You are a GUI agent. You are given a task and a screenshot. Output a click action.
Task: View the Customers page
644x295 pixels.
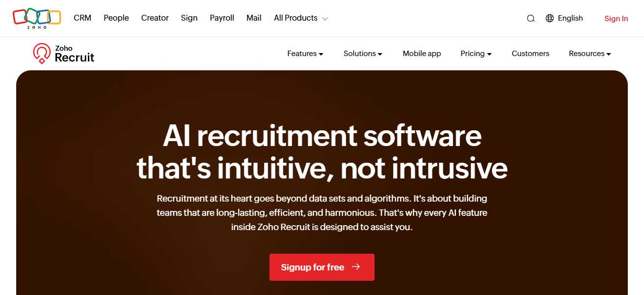coord(531,54)
